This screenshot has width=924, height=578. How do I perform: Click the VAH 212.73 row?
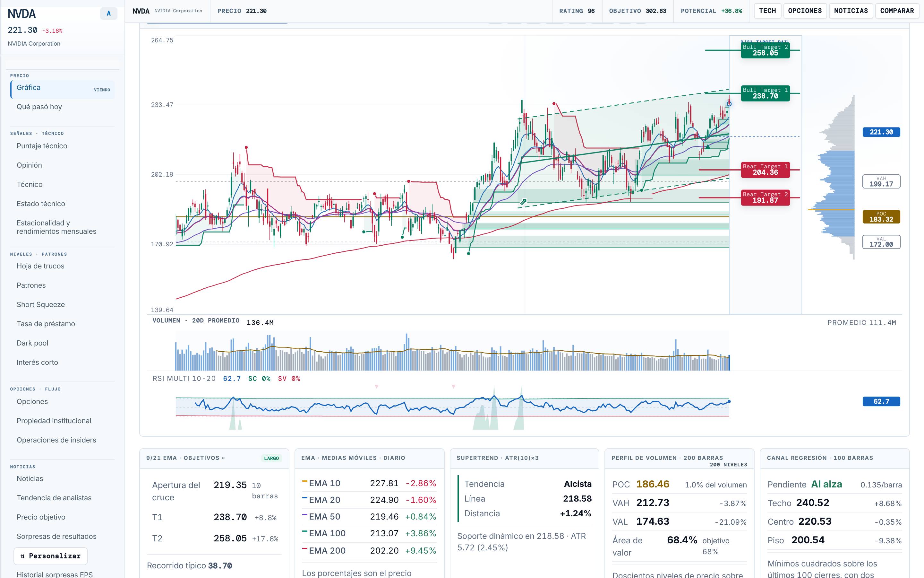pos(680,503)
